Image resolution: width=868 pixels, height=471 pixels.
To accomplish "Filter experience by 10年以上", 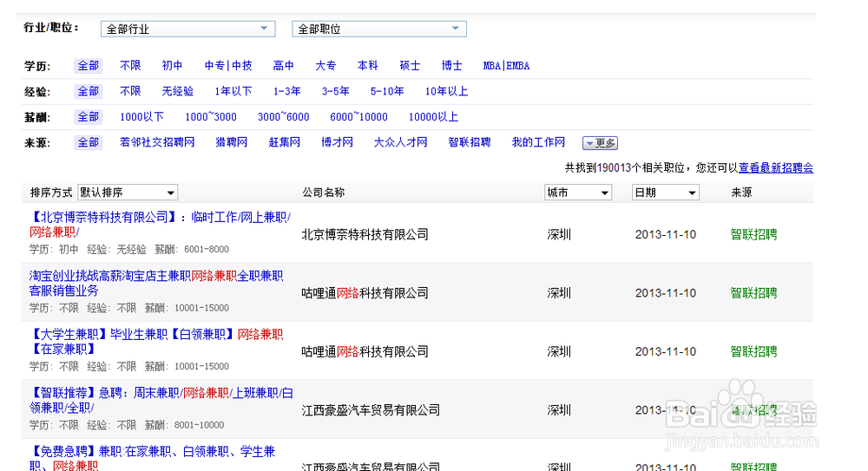I will (x=447, y=91).
